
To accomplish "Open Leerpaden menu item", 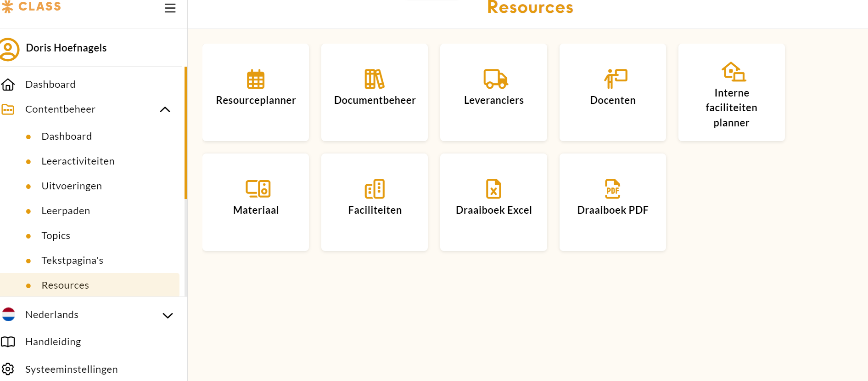I will [66, 211].
